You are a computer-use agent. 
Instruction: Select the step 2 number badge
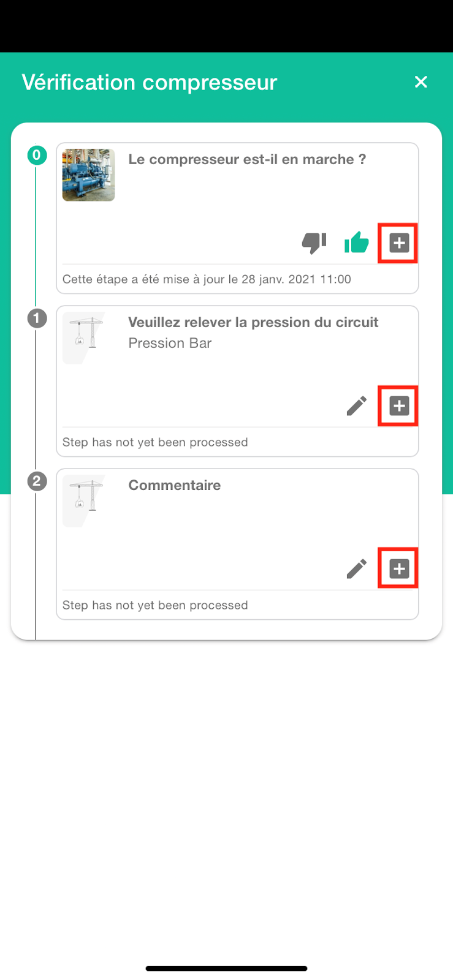(x=37, y=481)
